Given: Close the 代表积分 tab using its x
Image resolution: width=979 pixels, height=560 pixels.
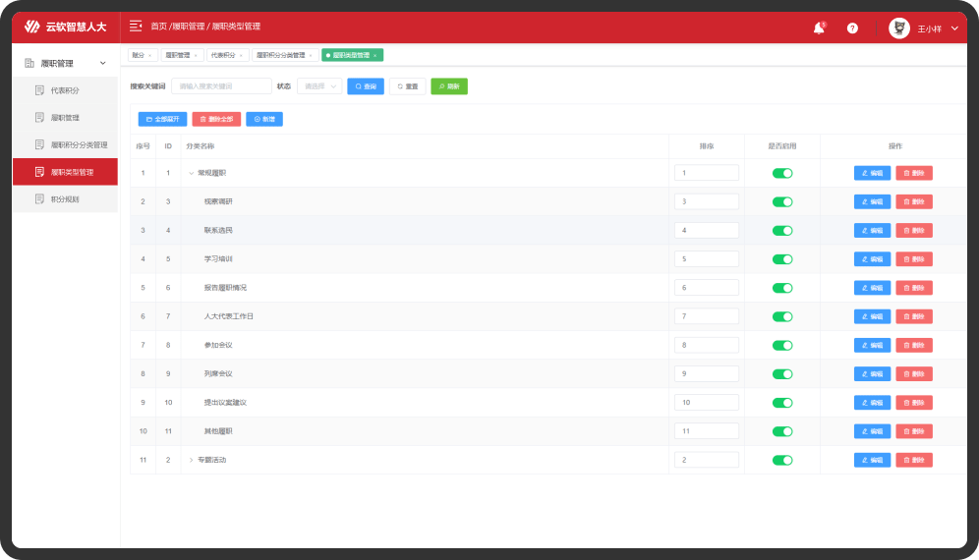Looking at the screenshot, I should [x=241, y=56].
